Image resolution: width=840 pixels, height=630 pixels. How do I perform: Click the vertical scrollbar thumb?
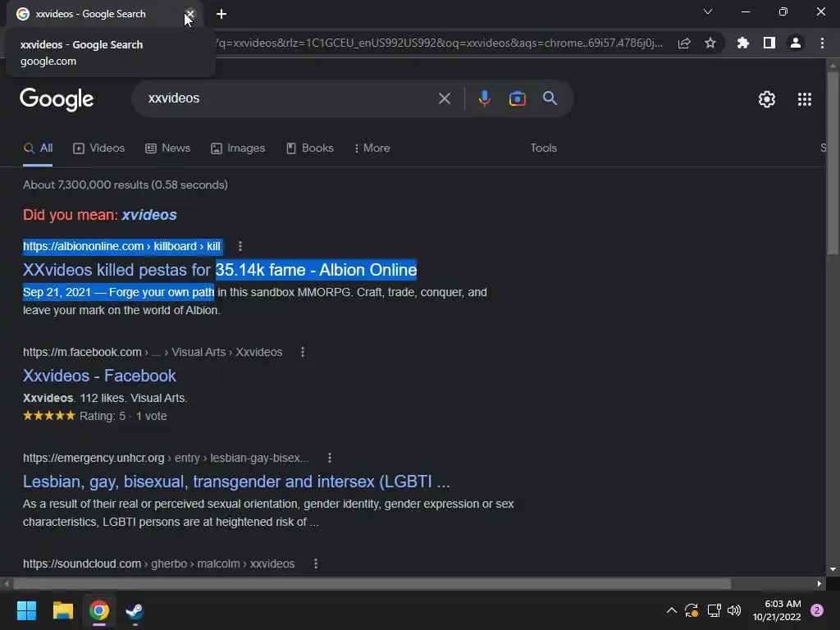coord(833,162)
